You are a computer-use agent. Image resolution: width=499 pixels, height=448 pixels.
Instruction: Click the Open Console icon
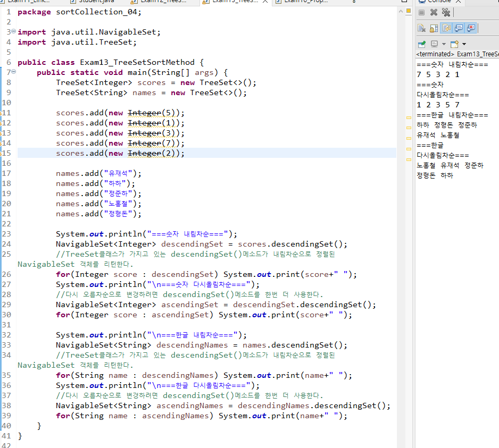(454, 44)
